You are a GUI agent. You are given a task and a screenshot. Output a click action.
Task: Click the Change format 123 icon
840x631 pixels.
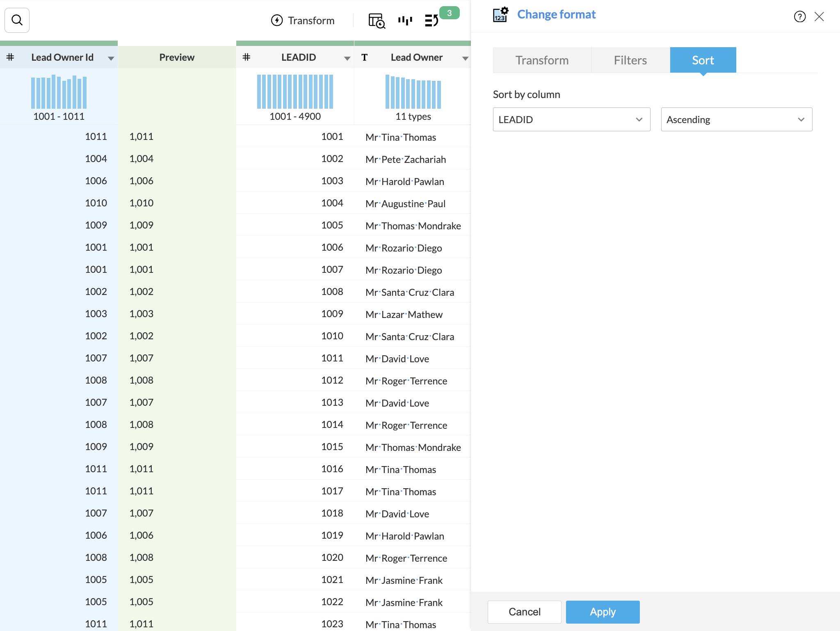click(x=500, y=15)
